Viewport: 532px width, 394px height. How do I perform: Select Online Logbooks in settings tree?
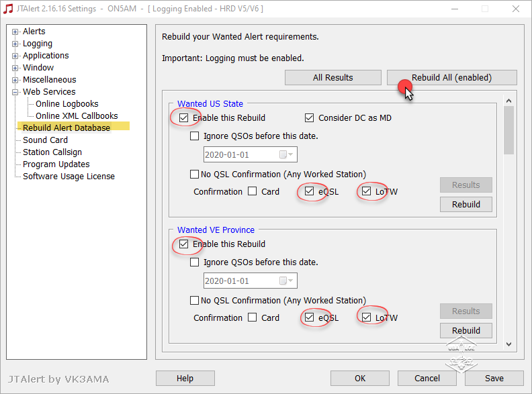(x=67, y=104)
